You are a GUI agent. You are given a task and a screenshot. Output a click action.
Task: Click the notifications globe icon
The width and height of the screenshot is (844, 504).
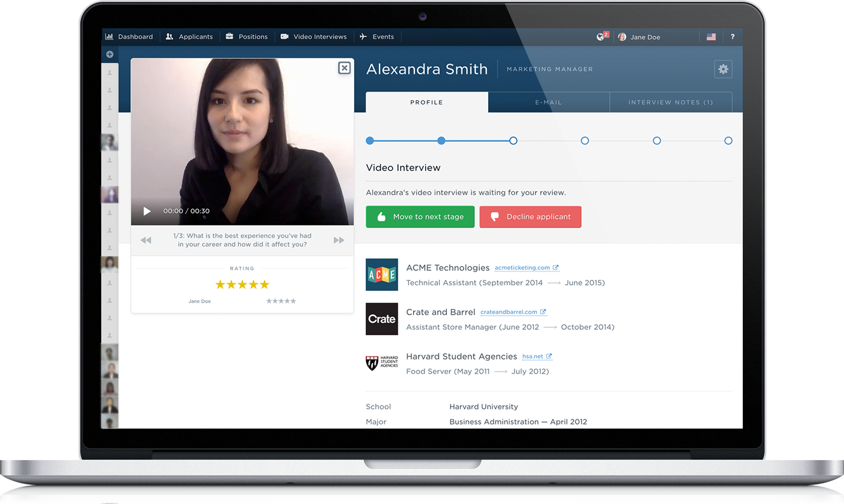[601, 36]
